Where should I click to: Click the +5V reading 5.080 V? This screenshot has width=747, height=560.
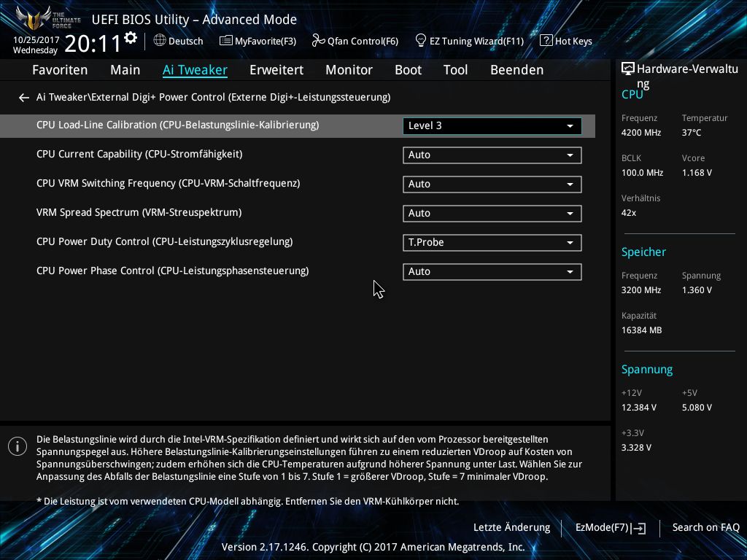click(697, 408)
